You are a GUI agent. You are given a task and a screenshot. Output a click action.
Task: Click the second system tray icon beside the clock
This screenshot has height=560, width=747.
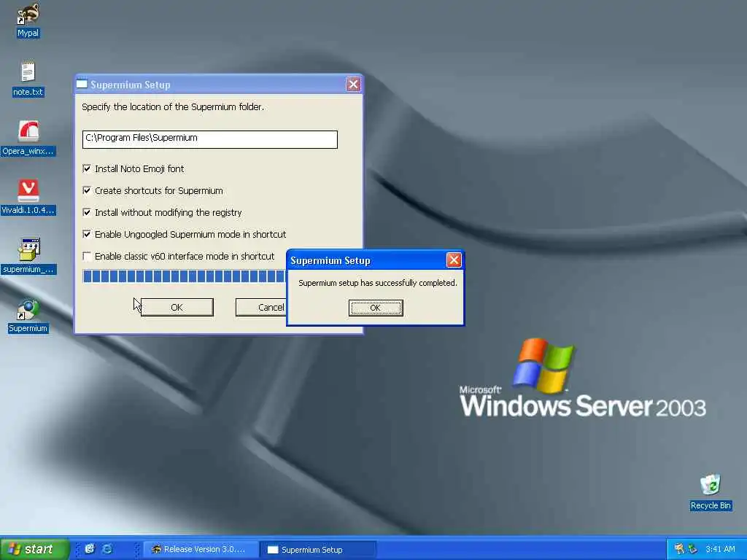[x=693, y=549]
